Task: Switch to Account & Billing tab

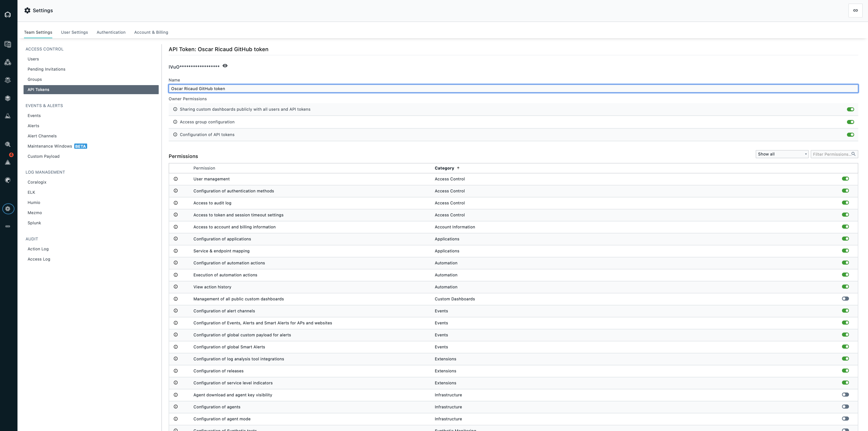Action: coord(151,32)
